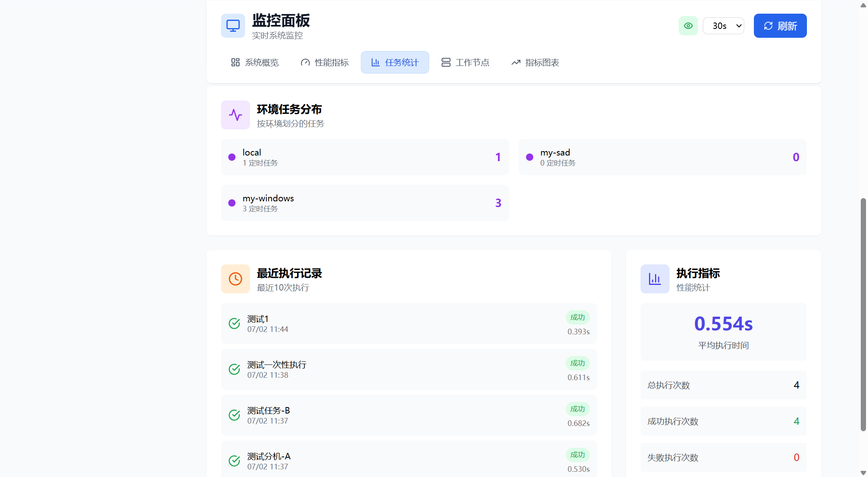
Task: Click the purple activity icon for 环境任务分布
Action: pos(235,115)
